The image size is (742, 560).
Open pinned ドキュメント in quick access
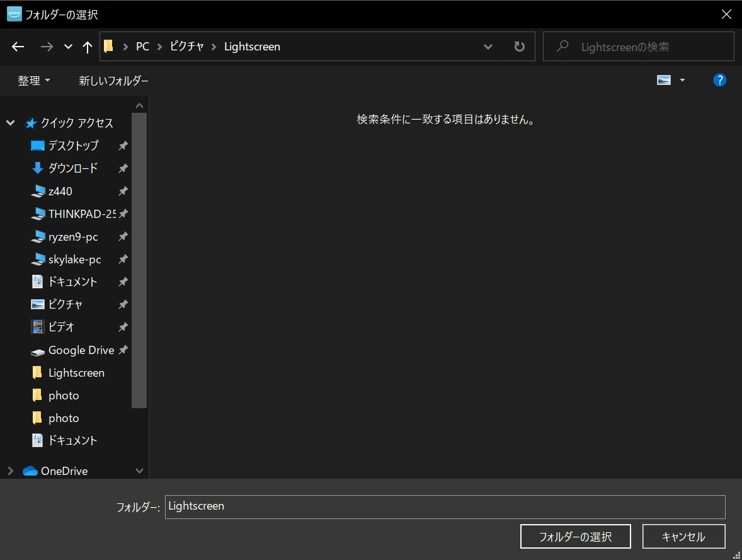[72, 282]
